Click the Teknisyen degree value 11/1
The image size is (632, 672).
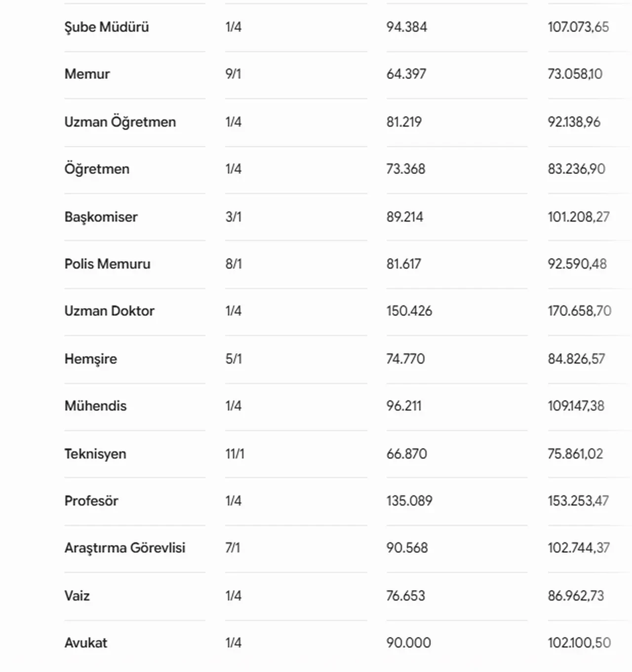point(235,454)
